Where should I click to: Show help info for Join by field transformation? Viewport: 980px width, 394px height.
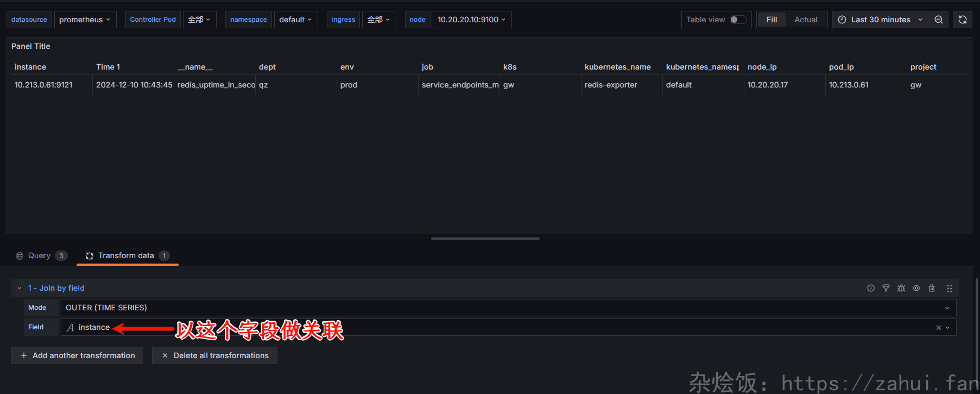pos(870,288)
